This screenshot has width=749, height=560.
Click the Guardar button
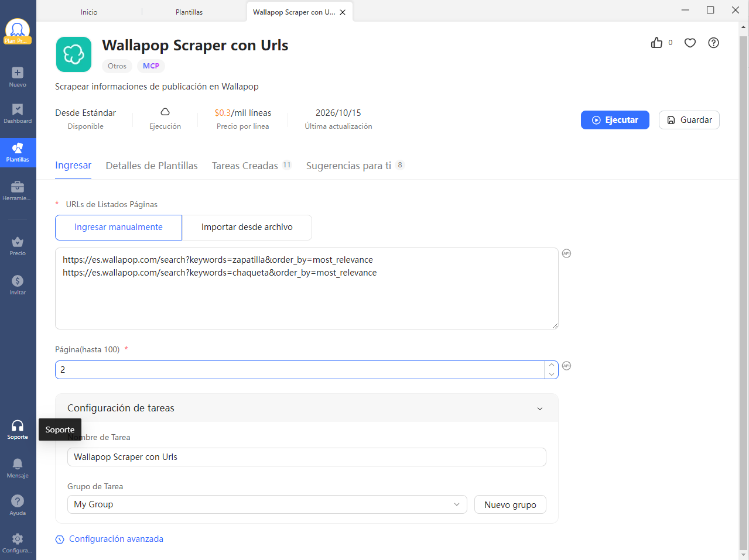[x=689, y=120]
